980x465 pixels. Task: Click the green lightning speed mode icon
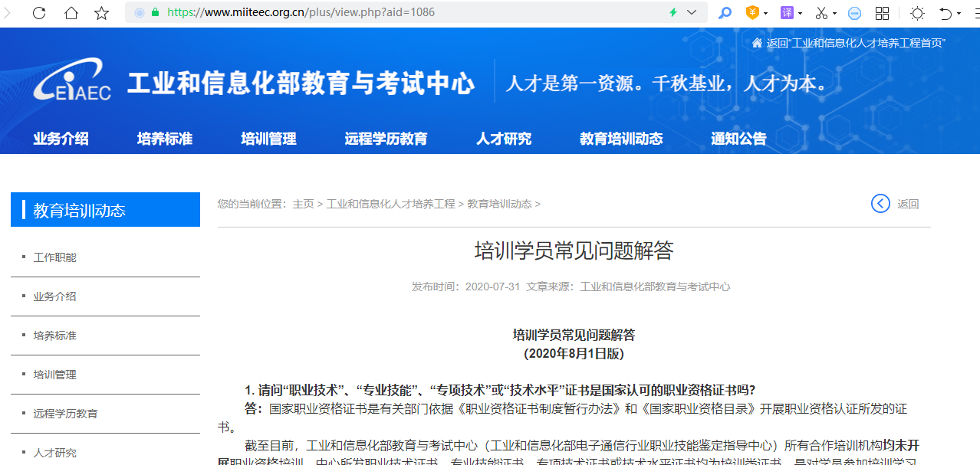673,13
